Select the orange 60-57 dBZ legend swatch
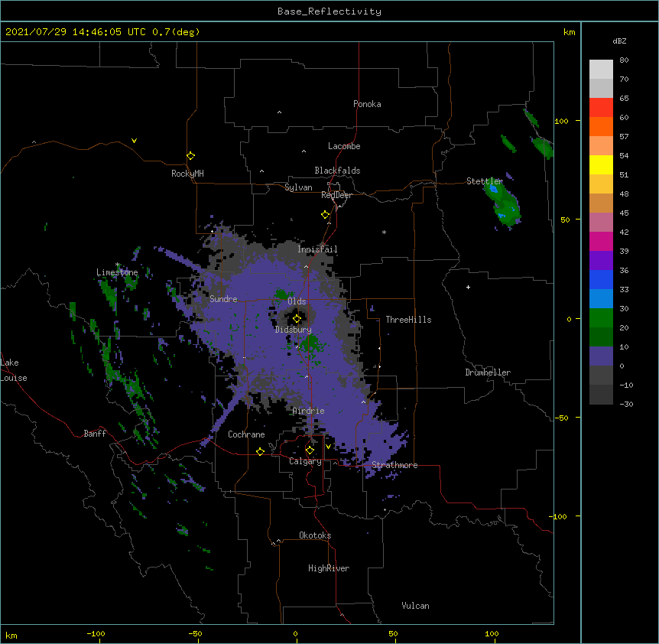The image size is (659, 644). pos(601,126)
